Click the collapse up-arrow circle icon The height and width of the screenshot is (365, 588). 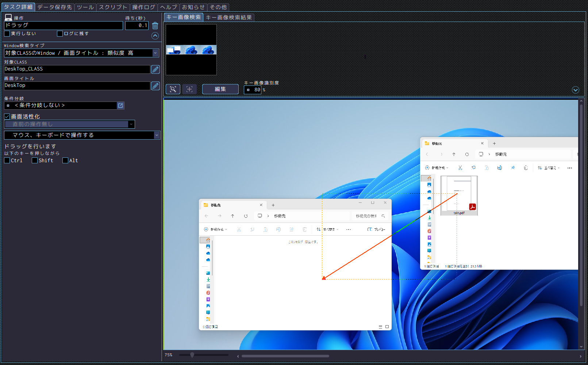pyautogui.click(x=155, y=36)
